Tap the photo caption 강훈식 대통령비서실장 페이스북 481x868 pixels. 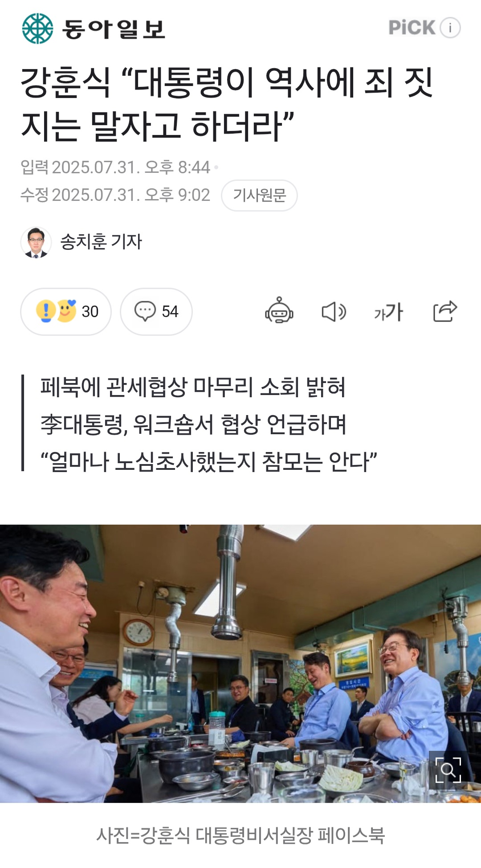point(240,835)
